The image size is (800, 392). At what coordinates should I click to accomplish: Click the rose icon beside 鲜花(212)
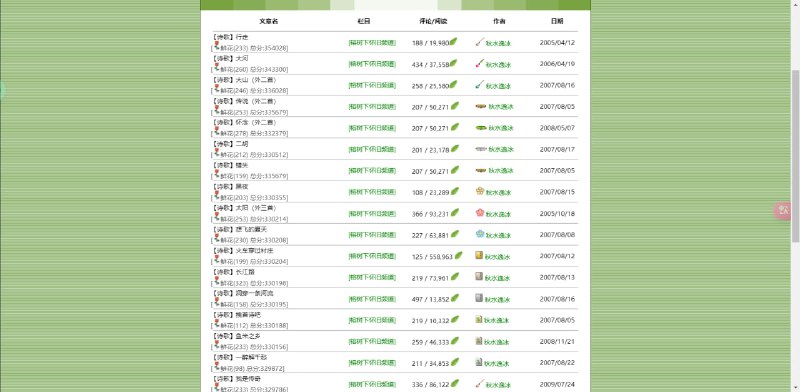[217, 153]
